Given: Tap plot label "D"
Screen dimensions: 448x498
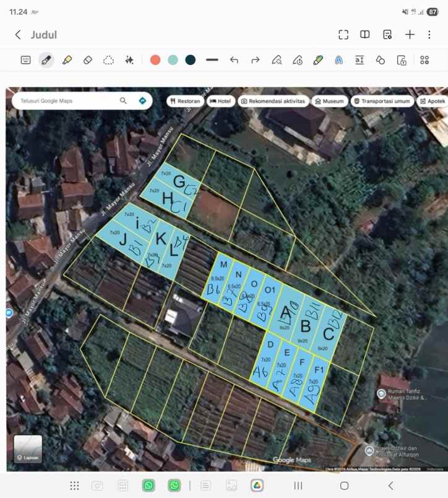Looking at the screenshot, I should 270,344.
